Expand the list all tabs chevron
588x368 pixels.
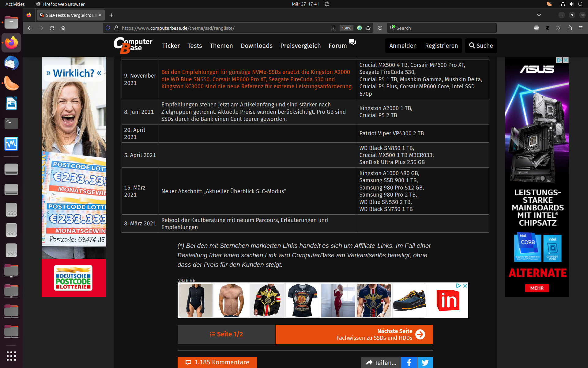(x=539, y=15)
